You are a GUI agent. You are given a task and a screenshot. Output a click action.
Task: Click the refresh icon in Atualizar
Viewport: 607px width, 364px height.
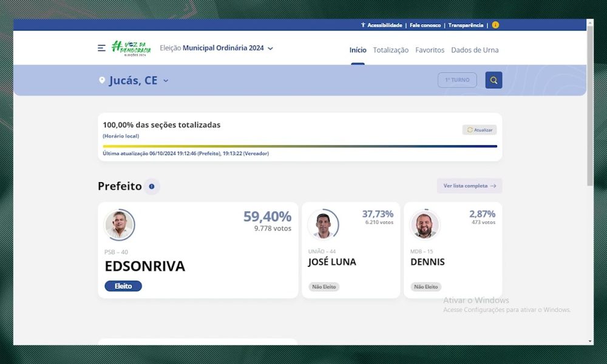(x=470, y=130)
